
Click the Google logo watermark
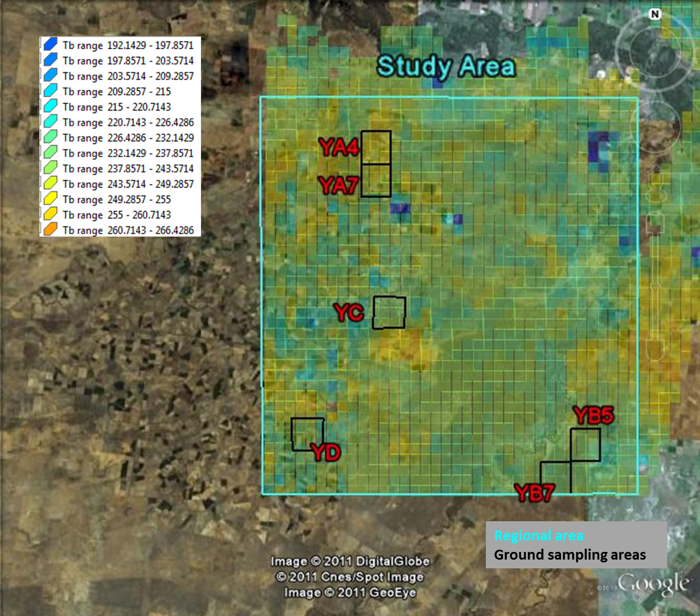point(652,584)
